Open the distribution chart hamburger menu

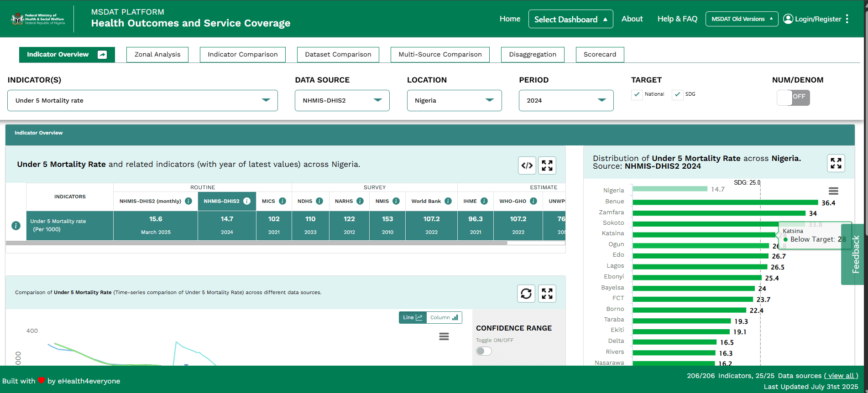tap(833, 191)
